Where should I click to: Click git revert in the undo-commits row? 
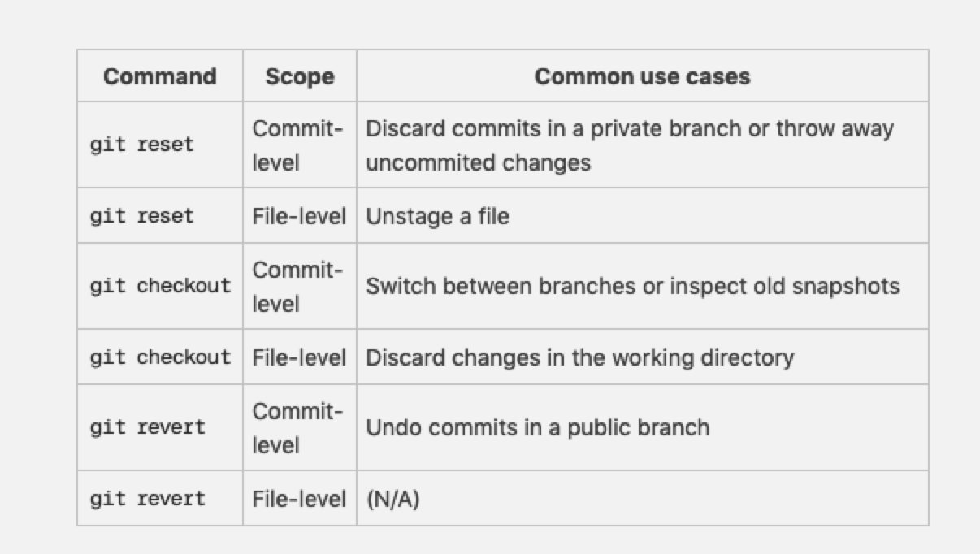tap(148, 428)
